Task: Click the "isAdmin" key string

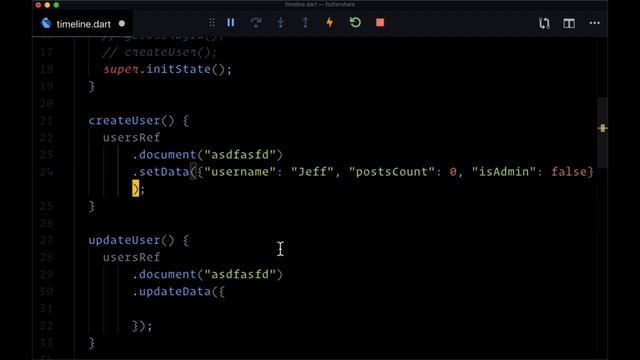Action: [504, 172]
